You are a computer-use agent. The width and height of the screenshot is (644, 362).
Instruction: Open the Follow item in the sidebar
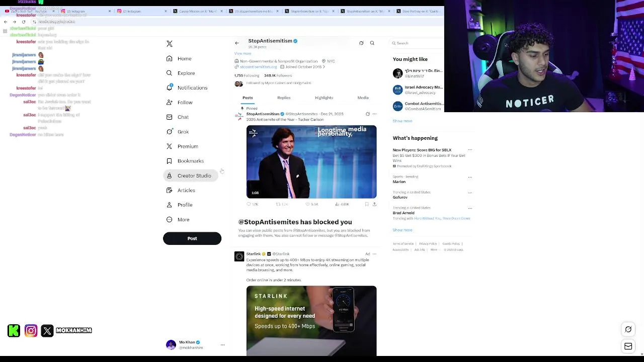(x=180, y=103)
